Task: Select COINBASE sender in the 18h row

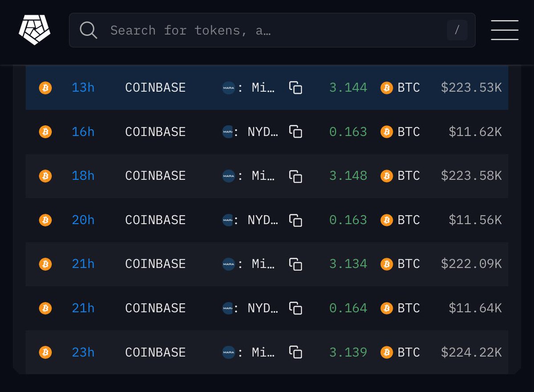Action: point(155,176)
